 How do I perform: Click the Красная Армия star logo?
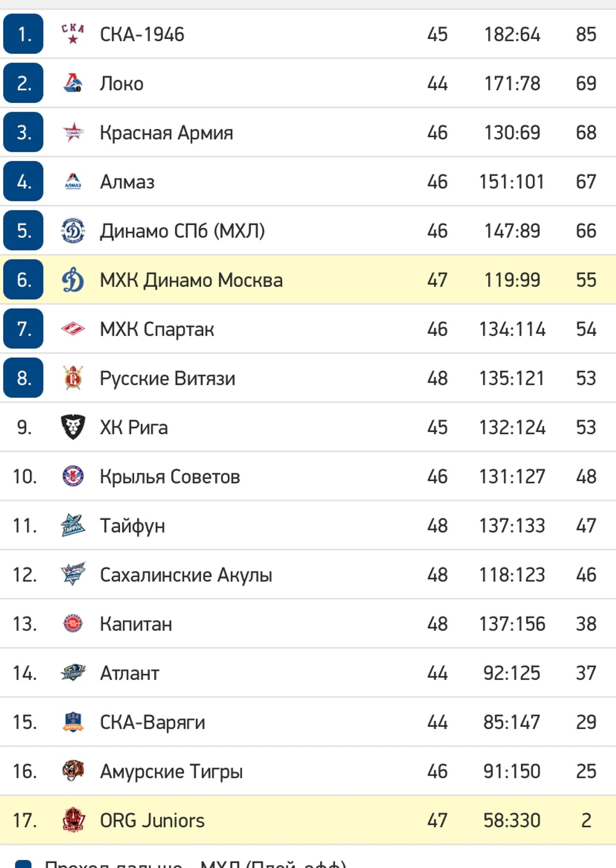pos(73,133)
